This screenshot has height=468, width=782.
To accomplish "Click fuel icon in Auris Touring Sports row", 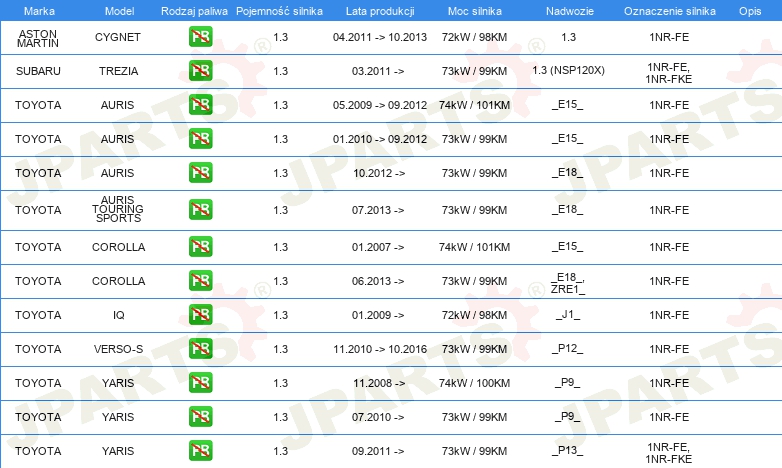I will [x=200, y=209].
